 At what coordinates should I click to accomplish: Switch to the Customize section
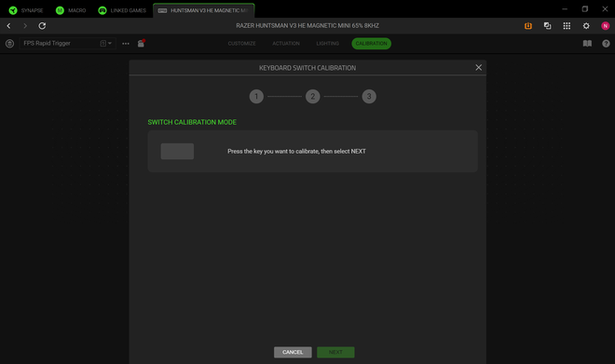pos(241,44)
